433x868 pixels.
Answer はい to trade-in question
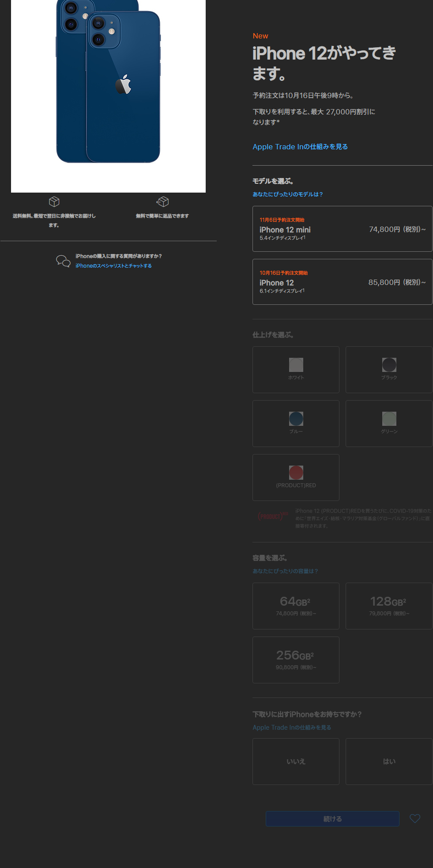pos(389,762)
